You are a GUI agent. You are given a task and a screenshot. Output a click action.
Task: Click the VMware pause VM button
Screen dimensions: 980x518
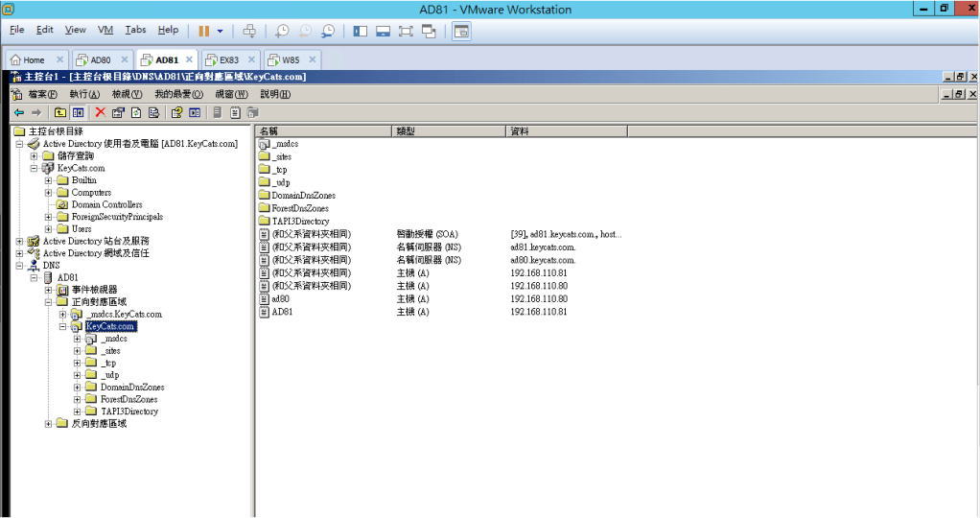[x=203, y=31]
